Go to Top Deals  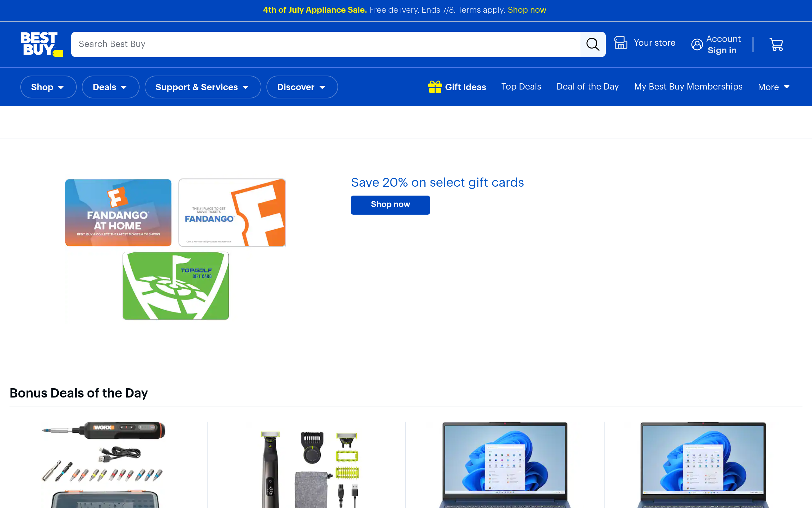pos(521,87)
